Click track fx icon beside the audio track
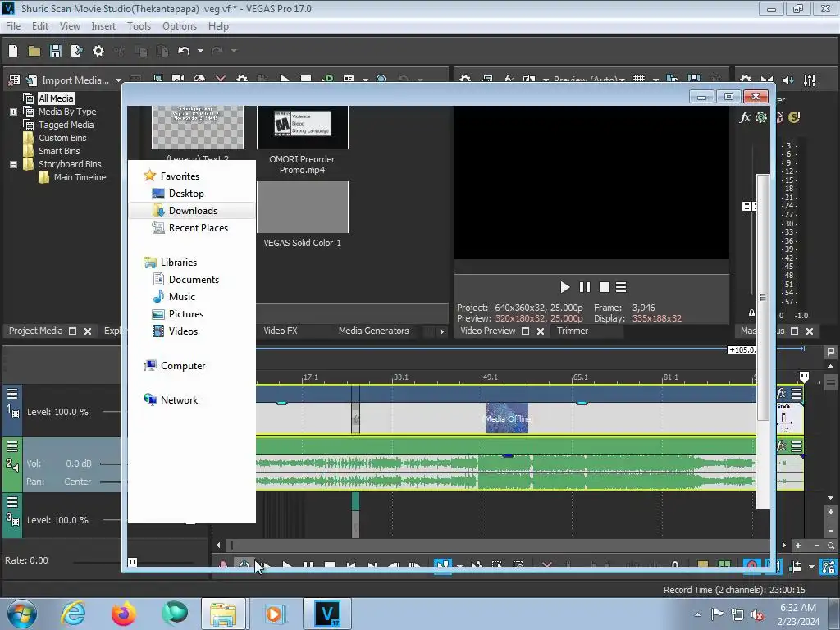The image size is (840, 630). click(x=782, y=445)
